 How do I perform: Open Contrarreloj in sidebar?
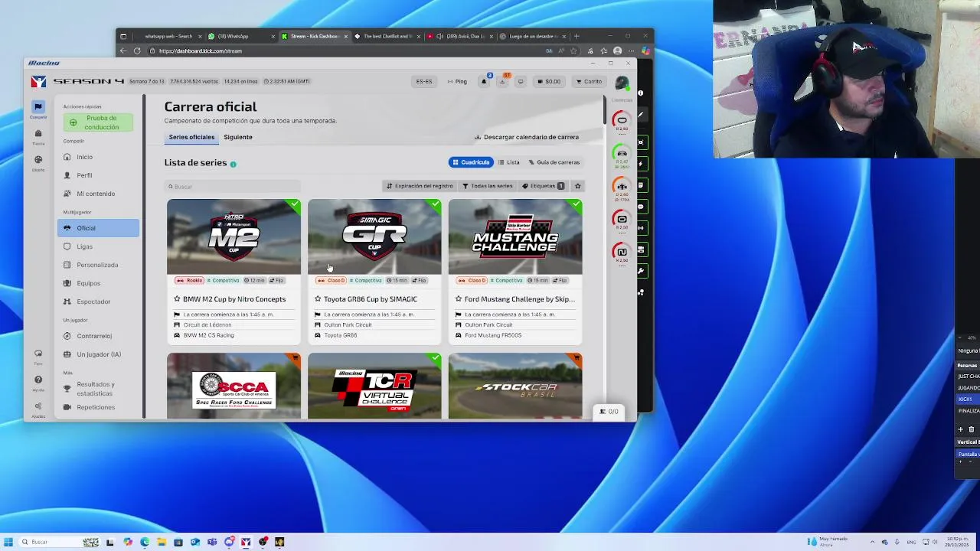tap(98, 336)
